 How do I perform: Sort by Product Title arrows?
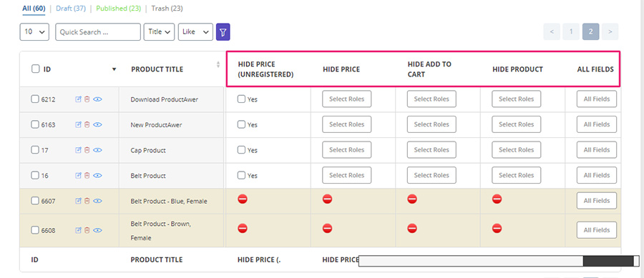[x=218, y=64]
